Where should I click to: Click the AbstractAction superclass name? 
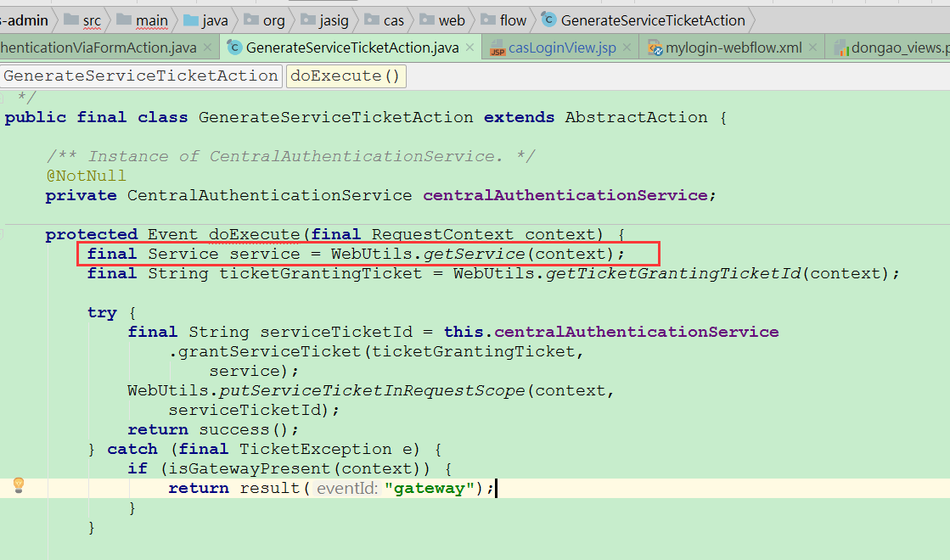pyautogui.click(x=636, y=117)
